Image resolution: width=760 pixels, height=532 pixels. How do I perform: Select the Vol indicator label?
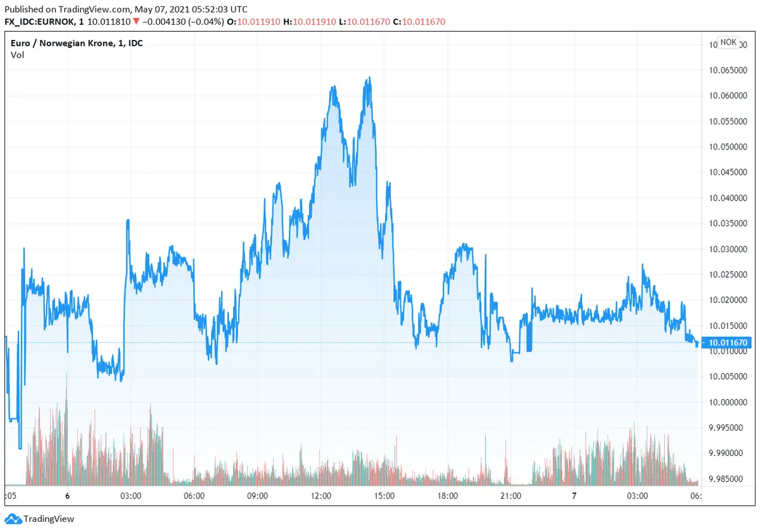click(17, 55)
